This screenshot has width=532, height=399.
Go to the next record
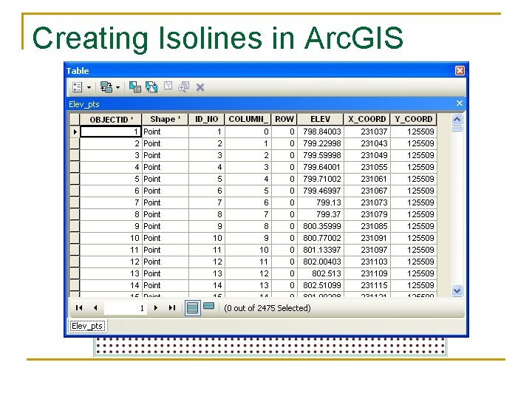click(x=156, y=307)
